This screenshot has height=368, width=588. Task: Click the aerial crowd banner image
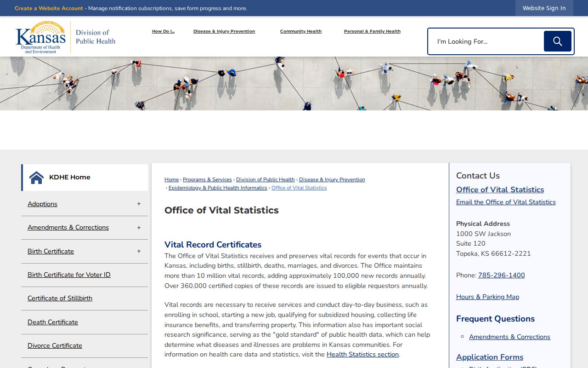click(294, 84)
